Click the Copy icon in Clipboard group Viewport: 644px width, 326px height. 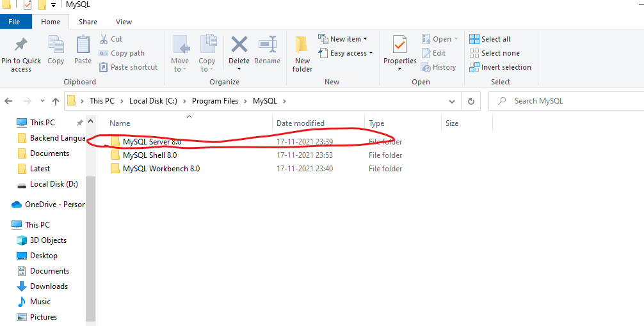(56, 44)
